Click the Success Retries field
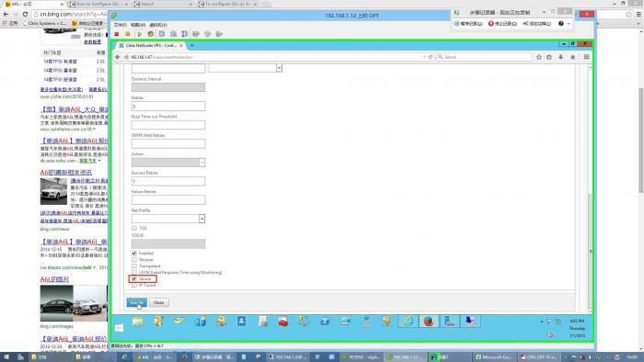Screen dimensions: 644x362 [x=168, y=181]
